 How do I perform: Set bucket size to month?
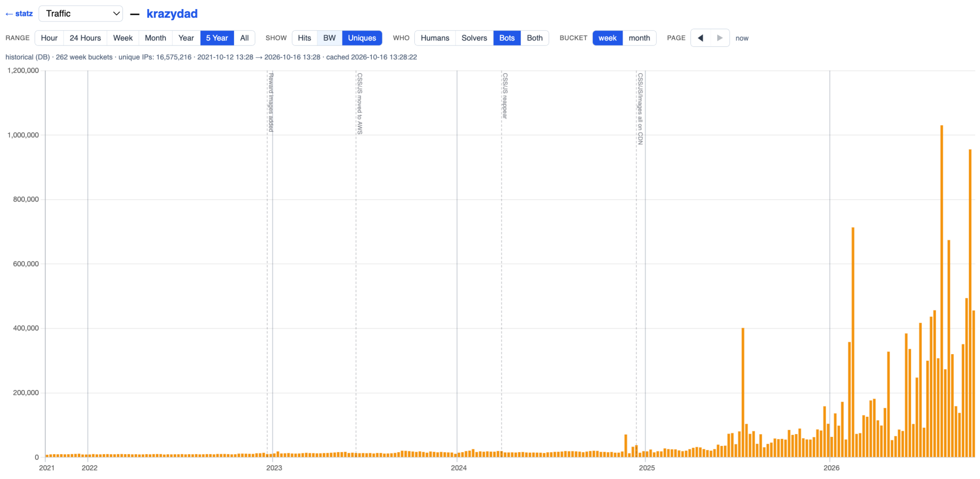(x=639, y=38)
